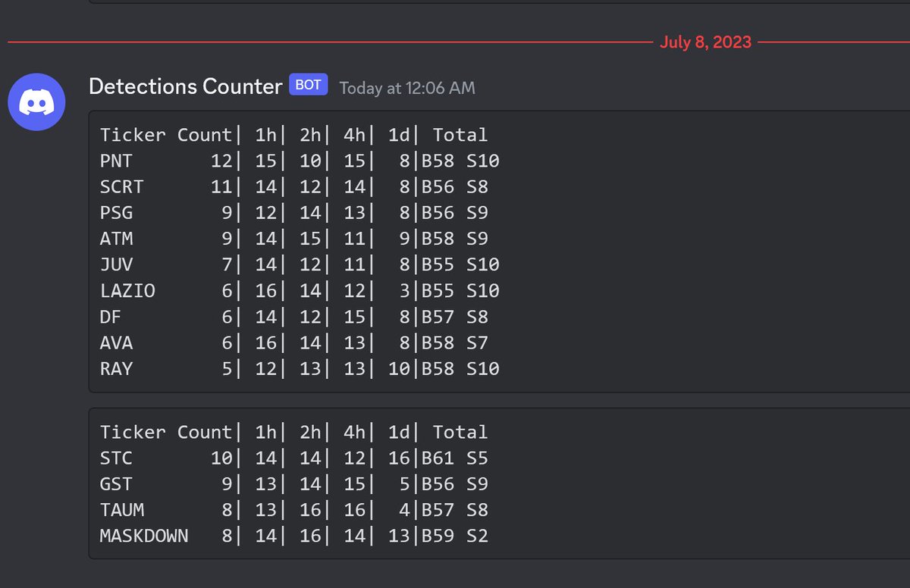Screen dimensions: 910x588
Task: Select the GST ticker name
Action: (x=116, y=484)
